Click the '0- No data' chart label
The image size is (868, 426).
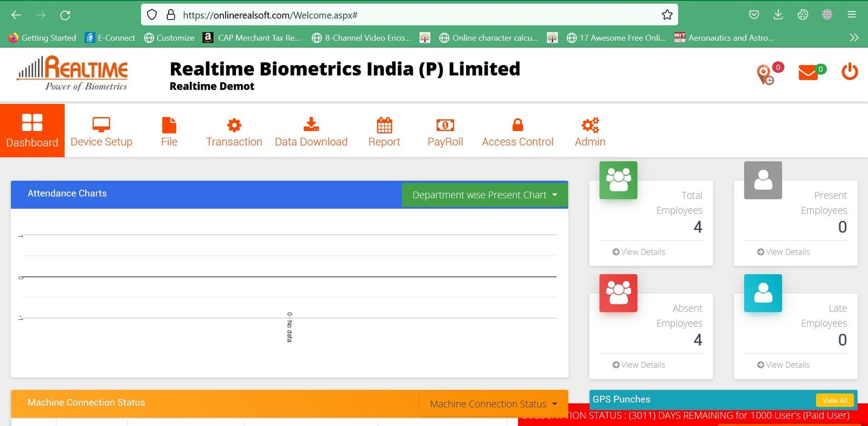[x=290, y=327]
